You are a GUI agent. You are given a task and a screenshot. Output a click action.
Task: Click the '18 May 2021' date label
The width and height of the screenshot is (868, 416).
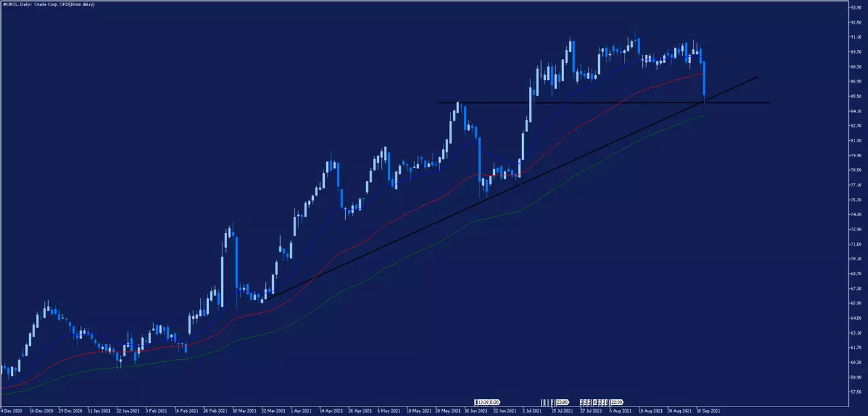(x=418, y=411)
